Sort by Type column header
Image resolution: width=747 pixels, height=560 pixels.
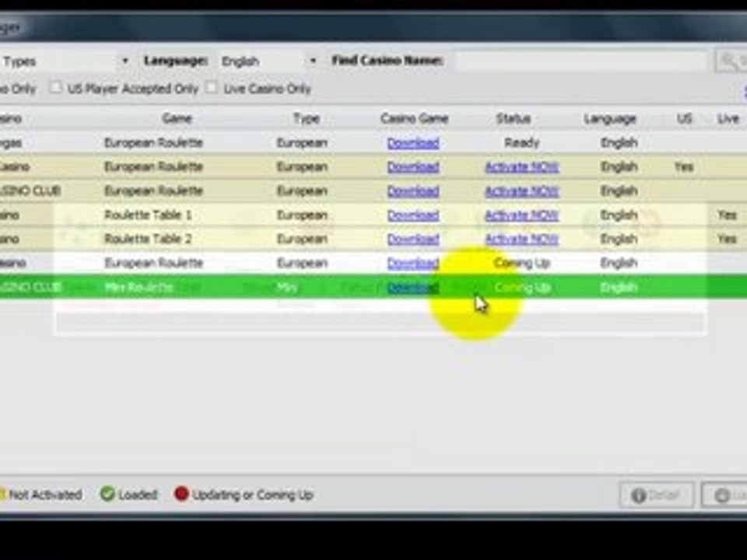coord(307,118)
